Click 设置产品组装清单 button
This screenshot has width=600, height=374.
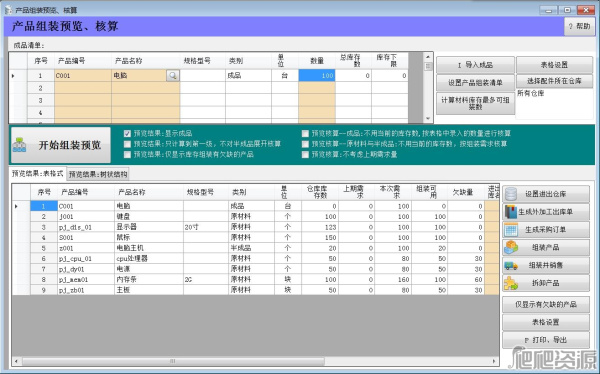(x=475, y=83)
